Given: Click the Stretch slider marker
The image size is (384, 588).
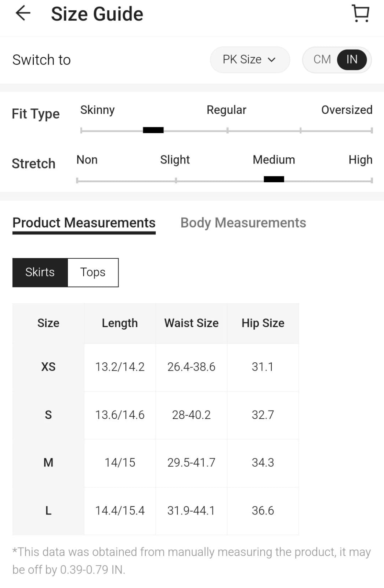Looking at the screenshot, I should point(274,179).
